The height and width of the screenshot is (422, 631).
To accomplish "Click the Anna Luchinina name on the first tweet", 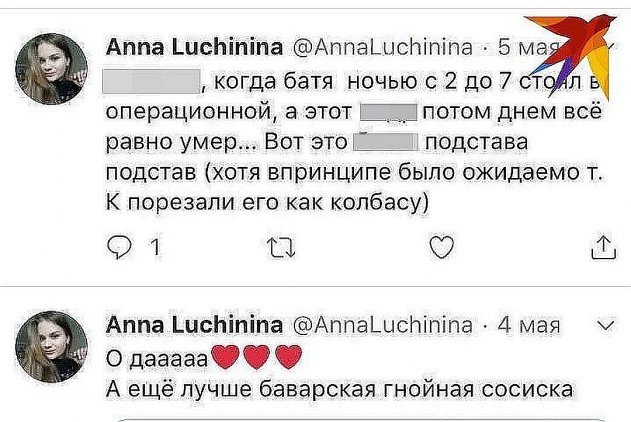I will tap(192, 47).
